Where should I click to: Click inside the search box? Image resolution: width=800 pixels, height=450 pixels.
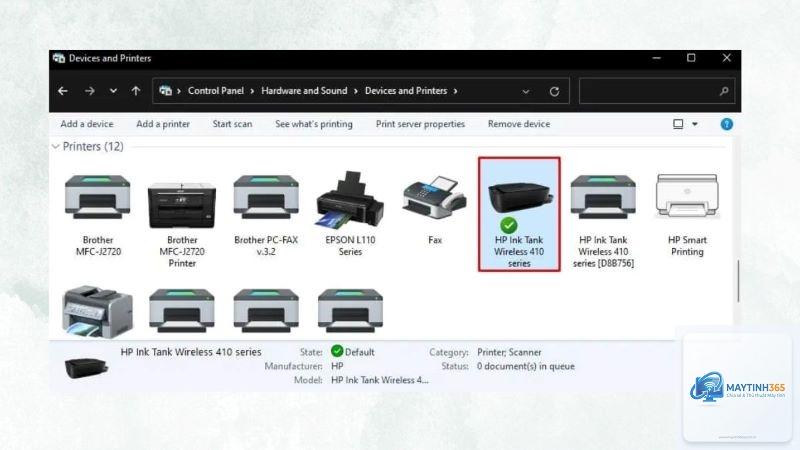coord(657,91)
